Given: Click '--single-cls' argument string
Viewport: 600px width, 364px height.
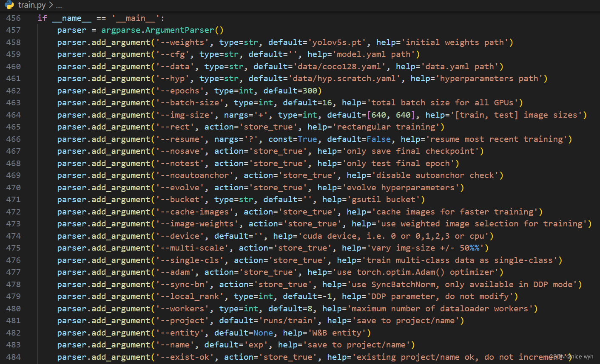Looking at the screenshot, I should click(190, 260).
